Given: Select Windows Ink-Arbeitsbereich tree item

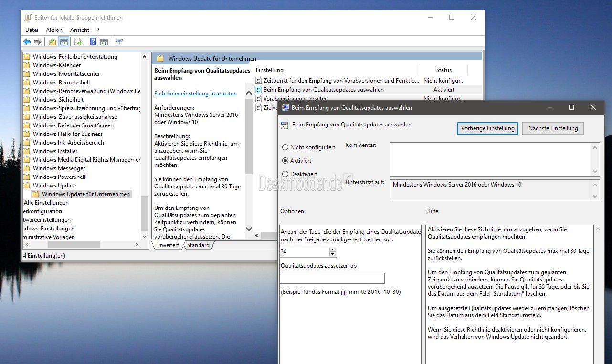Looking at the screenshot, I should 68,143.
